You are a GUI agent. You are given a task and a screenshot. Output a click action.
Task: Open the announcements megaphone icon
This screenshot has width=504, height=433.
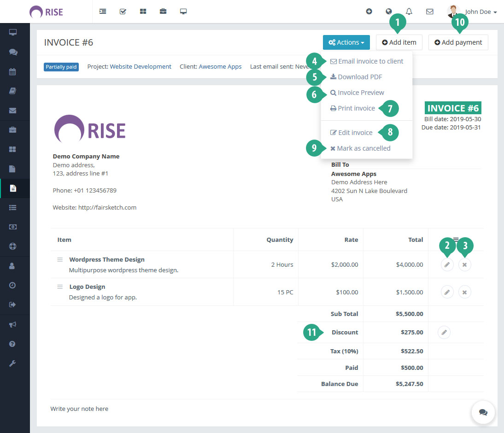pos(14,324)
